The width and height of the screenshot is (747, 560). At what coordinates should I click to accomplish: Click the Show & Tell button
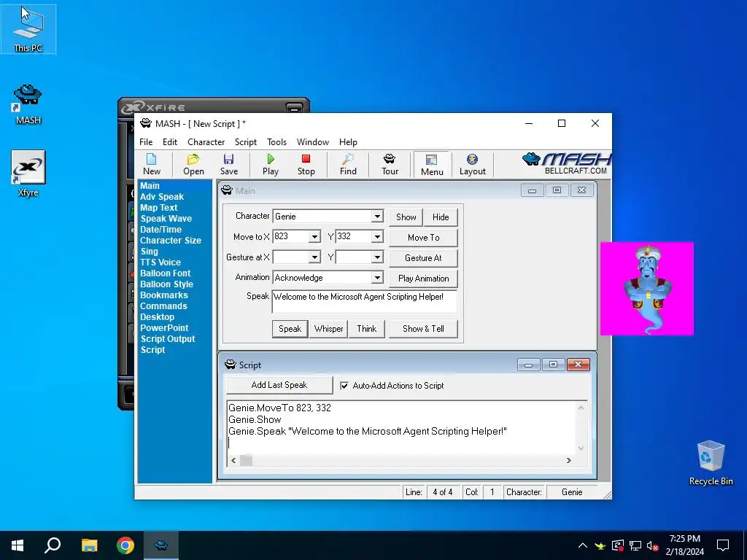tap(423, 329)
